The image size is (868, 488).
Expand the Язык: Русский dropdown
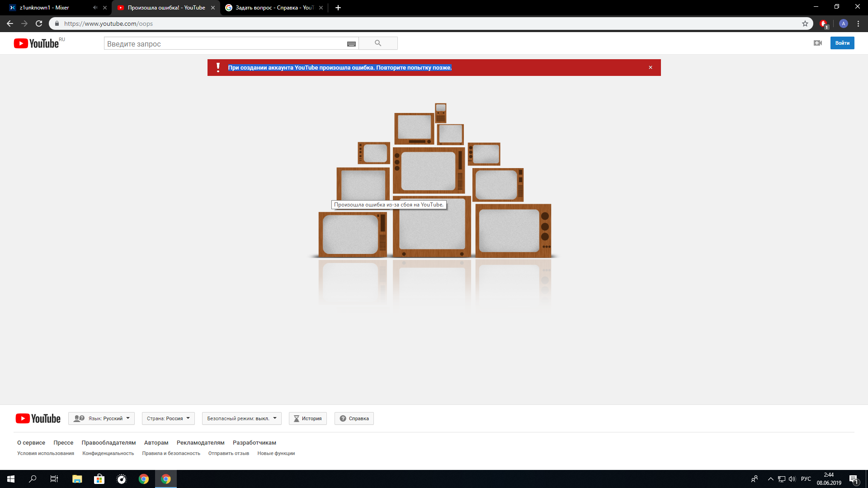(x=101, y=418)
